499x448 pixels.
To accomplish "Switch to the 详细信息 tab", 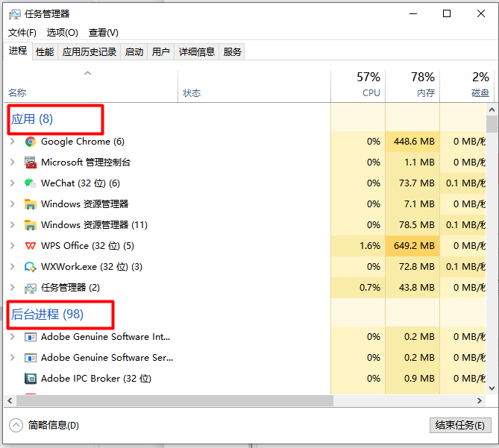I will [x=197, y=52].
